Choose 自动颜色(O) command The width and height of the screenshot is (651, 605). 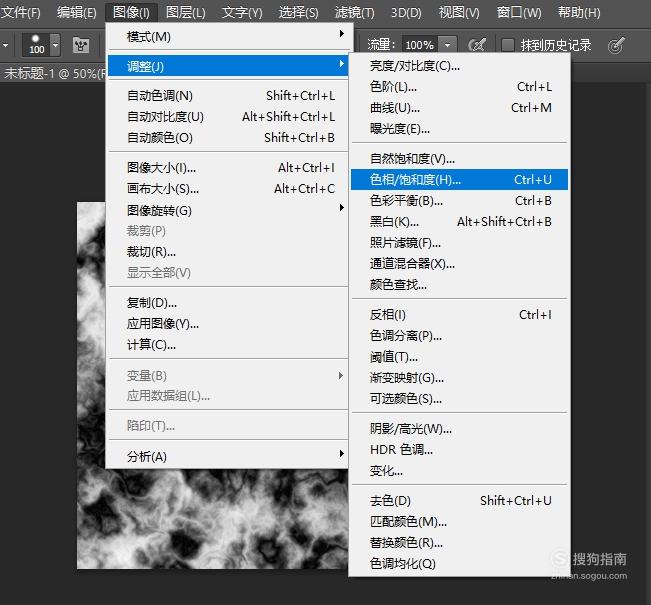point(228,137)
